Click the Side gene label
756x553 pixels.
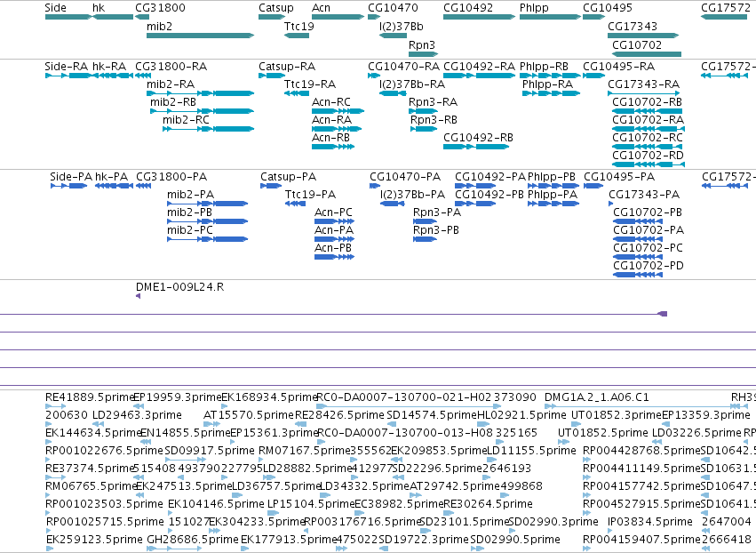click(x=55, y=8)
